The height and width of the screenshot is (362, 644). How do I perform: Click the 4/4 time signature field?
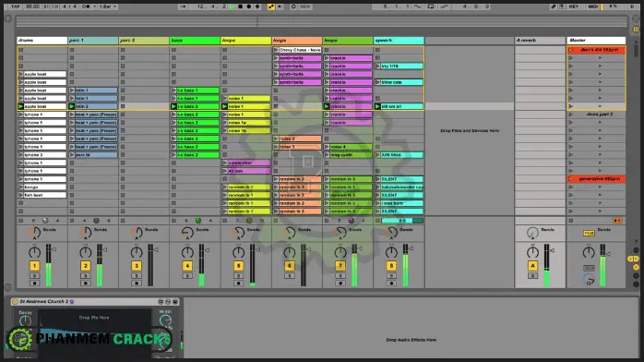click(69, 6)
